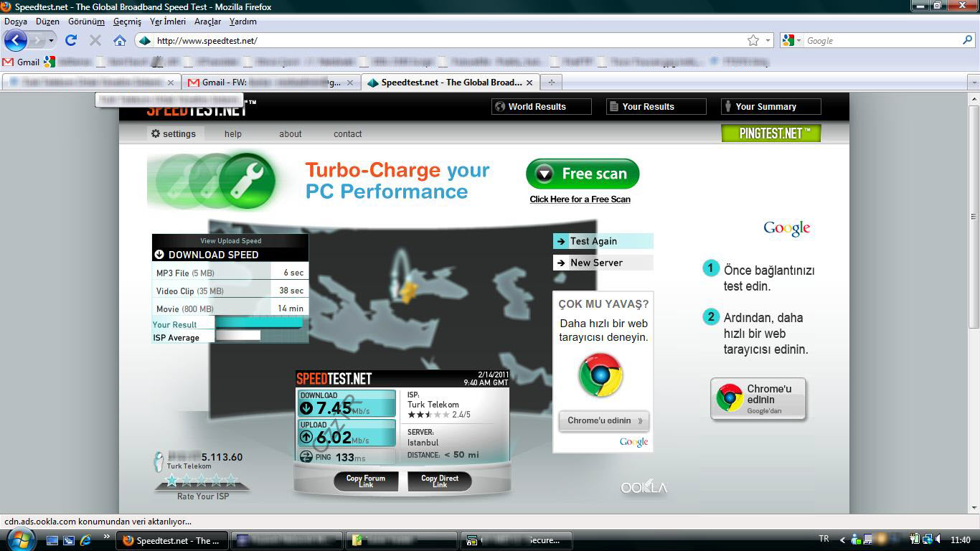
Task: Launch Internet Explorer from quick launch
Action: point(86,540)
